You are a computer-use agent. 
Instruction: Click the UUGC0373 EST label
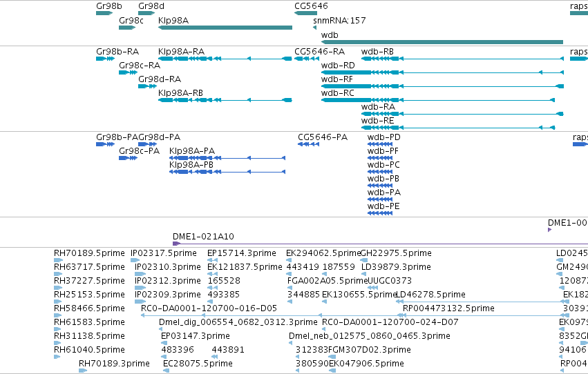pyautogui.click(x=390, y=281)
